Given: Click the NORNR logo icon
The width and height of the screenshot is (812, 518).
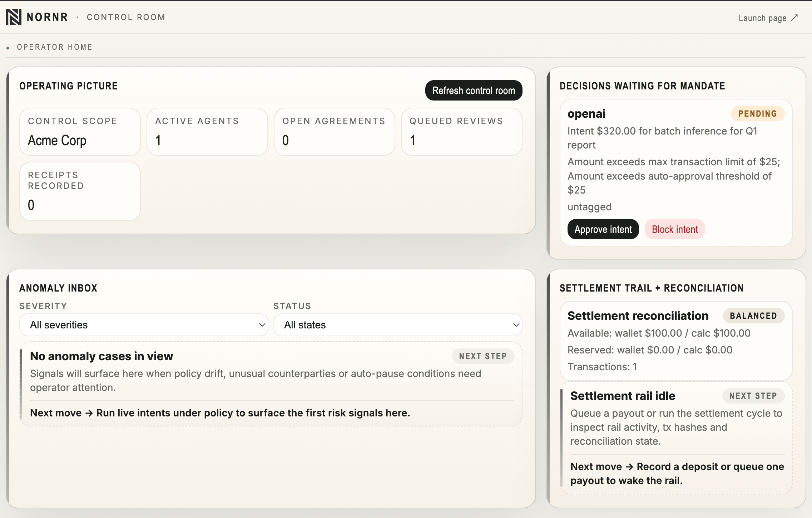Looking at the screenshot, I should click(13, 16).
